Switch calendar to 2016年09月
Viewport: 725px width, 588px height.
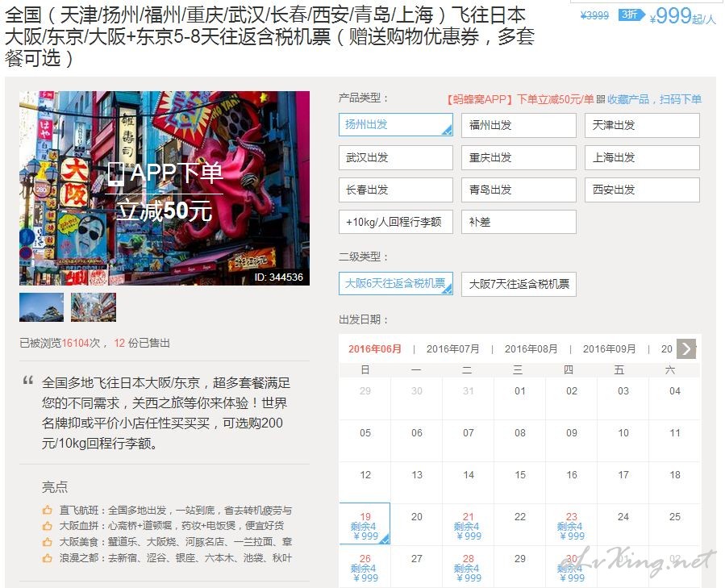609,348
